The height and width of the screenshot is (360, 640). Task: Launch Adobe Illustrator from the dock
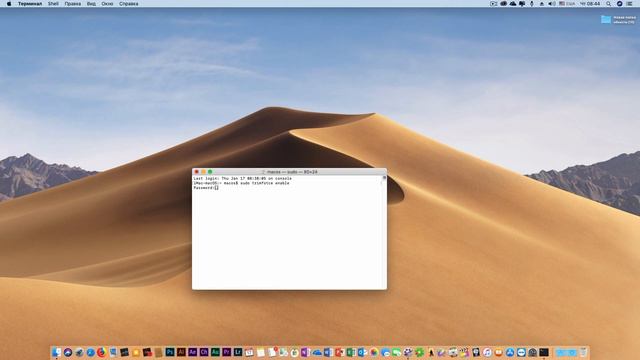(x=181, y=352)
